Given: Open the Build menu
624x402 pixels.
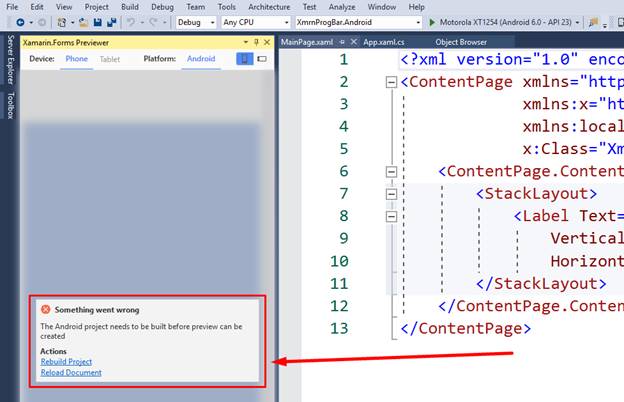Looking at the screenshot, I should coord(130,7).
